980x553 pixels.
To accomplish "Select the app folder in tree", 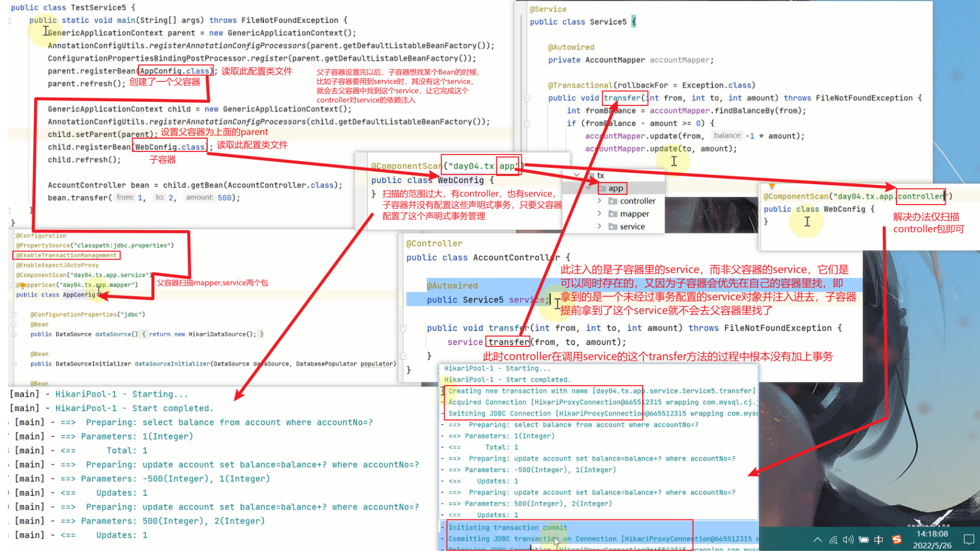I will pos(615,188).
